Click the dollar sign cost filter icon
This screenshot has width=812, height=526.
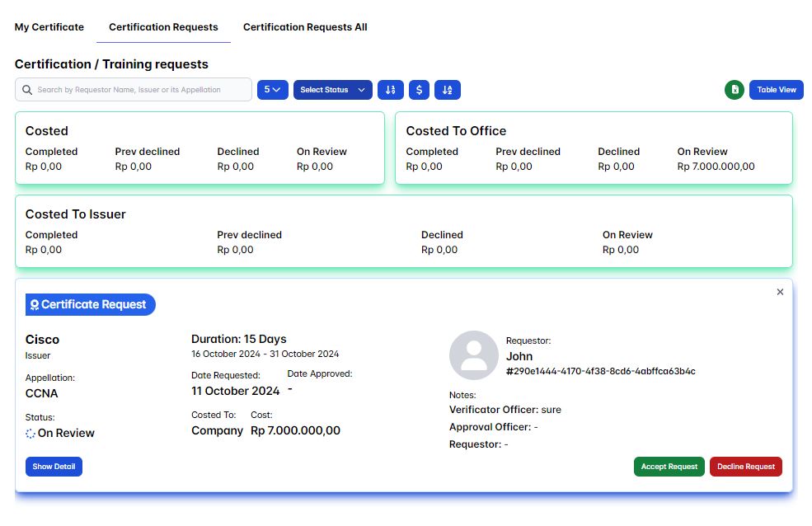(x=419, y=90)
